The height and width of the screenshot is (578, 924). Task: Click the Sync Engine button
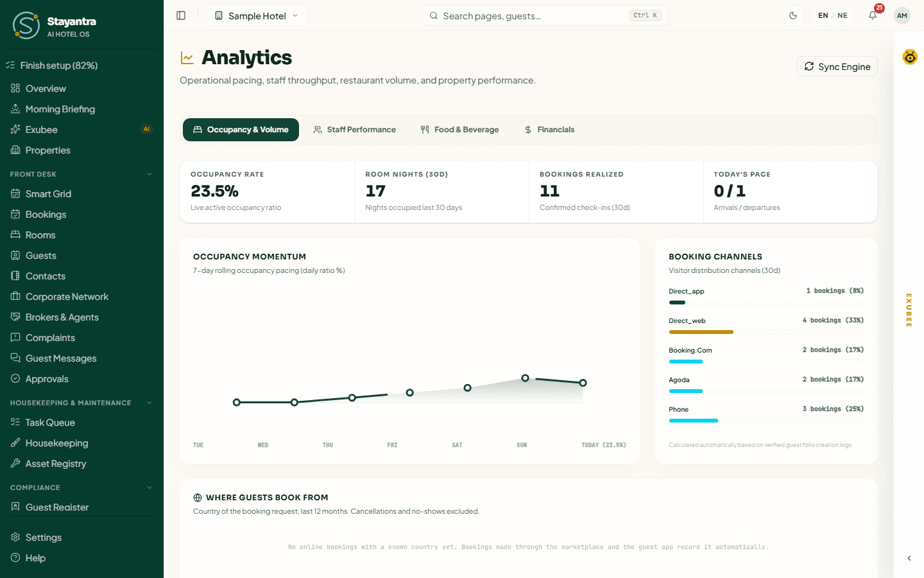click(x=837, y=67)
